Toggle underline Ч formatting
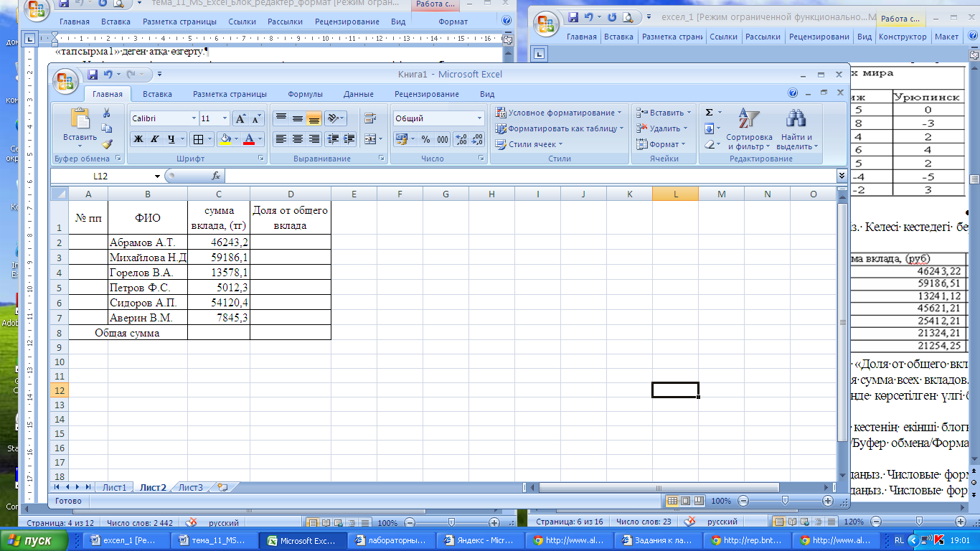 click(171, 139)
